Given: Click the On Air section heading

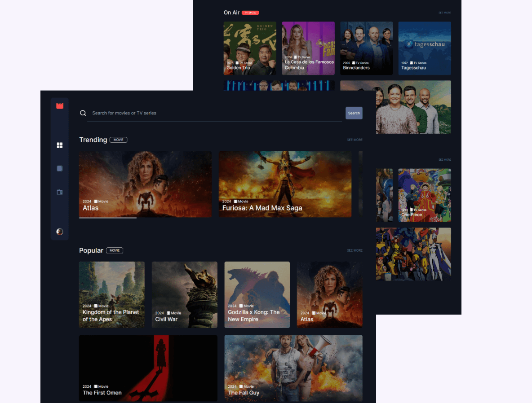Looking at the screenshot, I should tap(231, 13).
